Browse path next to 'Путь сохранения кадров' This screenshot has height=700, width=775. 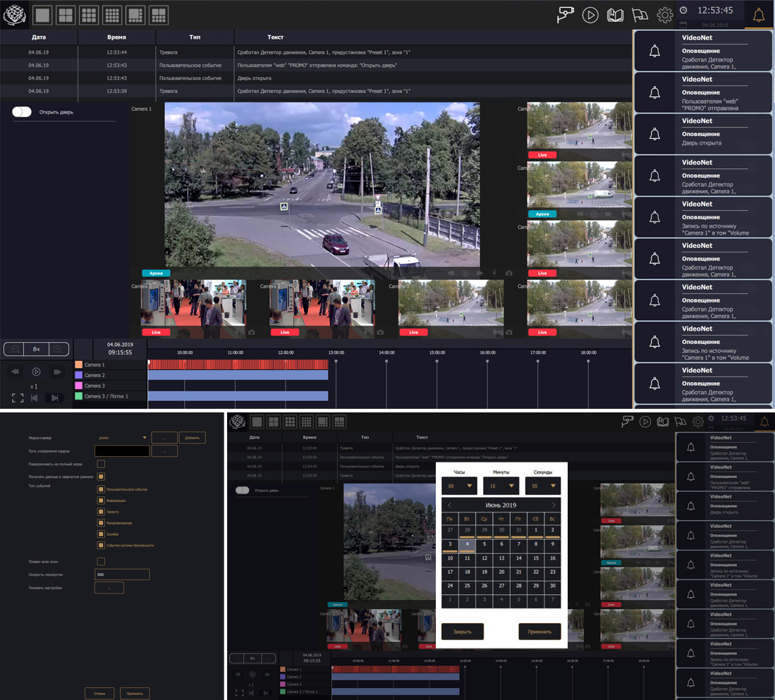[164, 451]
